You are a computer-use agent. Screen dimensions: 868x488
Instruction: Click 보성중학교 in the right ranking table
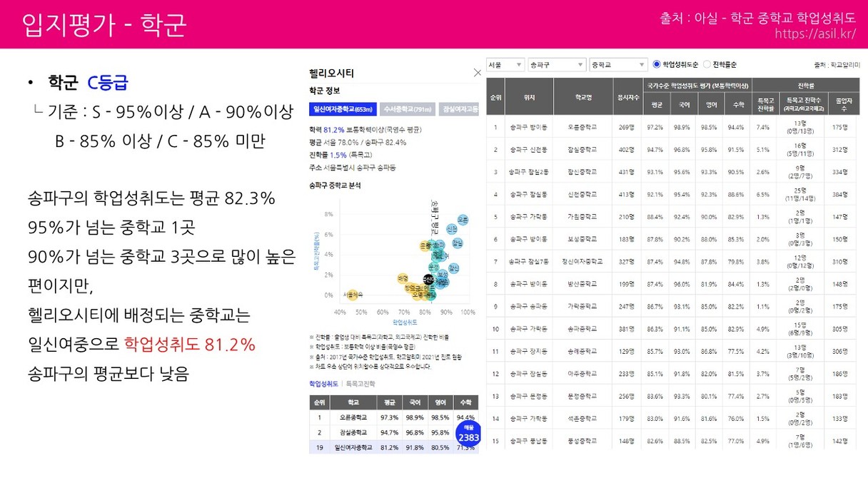(583, 240)
